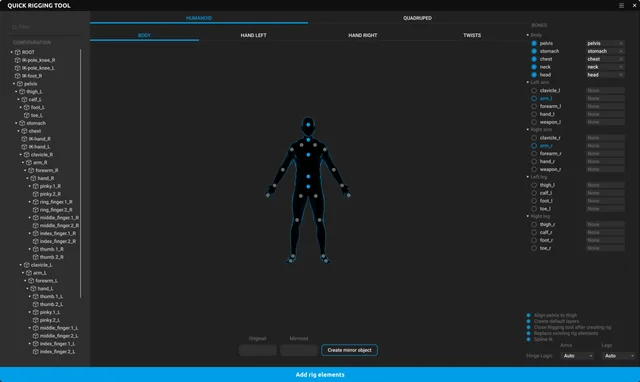Screen dimensions: 640x382
Task: Click the Create mirror object button
Action: point(349,350)
